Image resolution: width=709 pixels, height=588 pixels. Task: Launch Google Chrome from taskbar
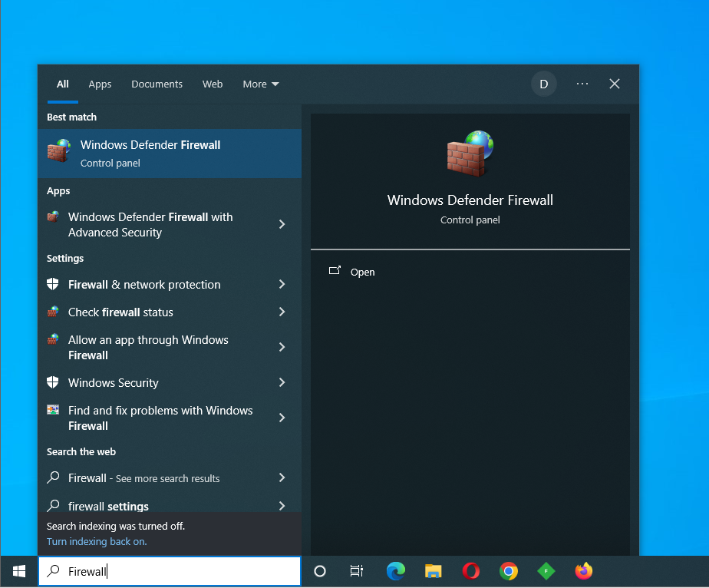point(509,571)
